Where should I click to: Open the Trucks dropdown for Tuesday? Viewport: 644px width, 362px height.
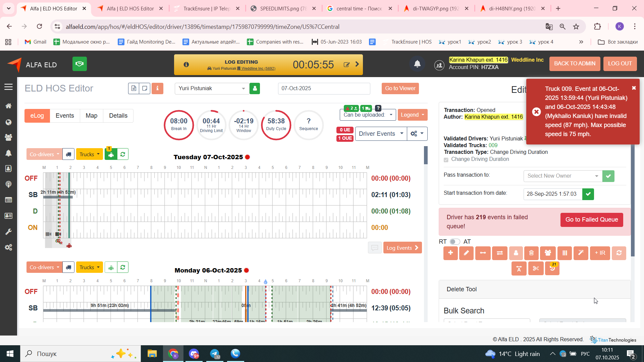[x=89, y=154]
